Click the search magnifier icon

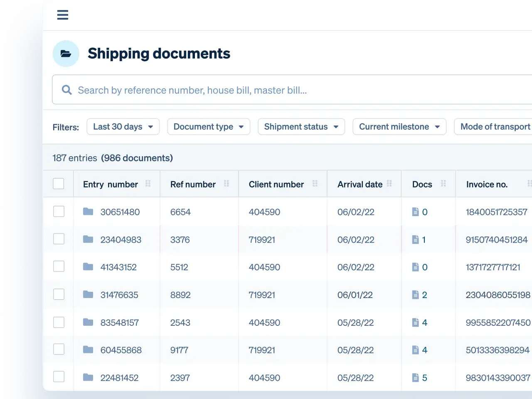click(66, 90)
